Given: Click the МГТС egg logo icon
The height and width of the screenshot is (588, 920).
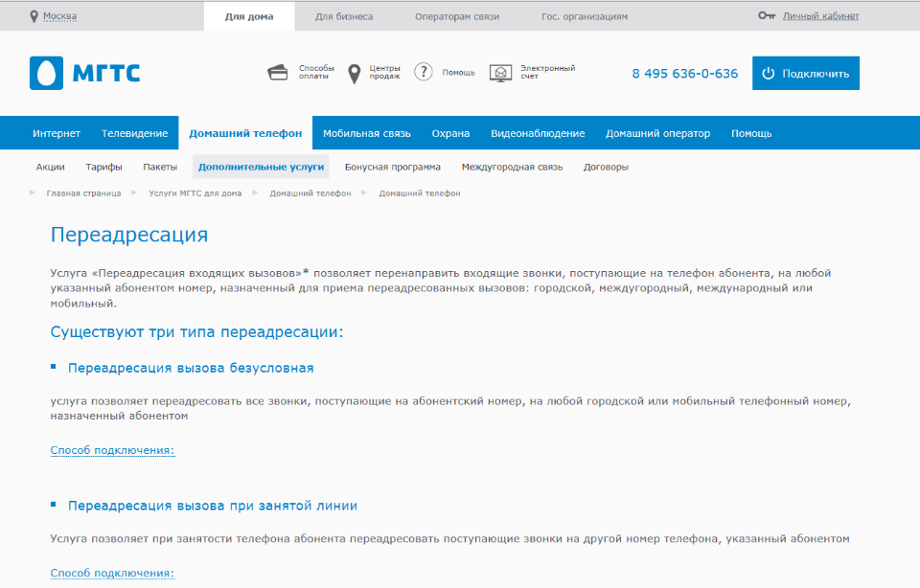Looking at the screenshot, I should pos(46,74).
